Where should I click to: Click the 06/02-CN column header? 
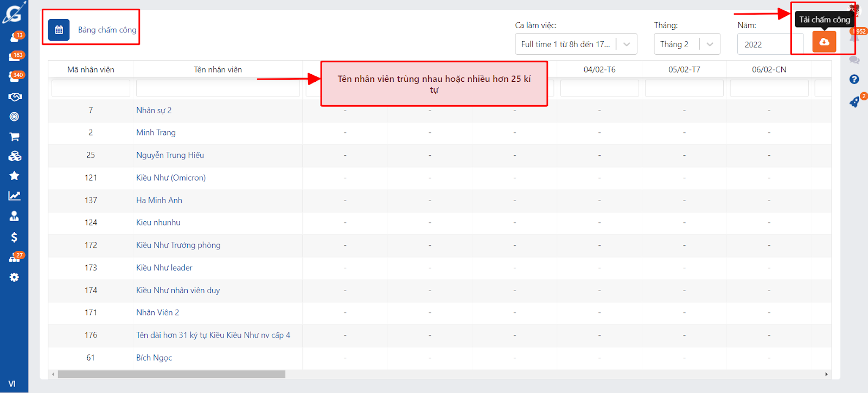pyautogui.click(x=769, y=69)
